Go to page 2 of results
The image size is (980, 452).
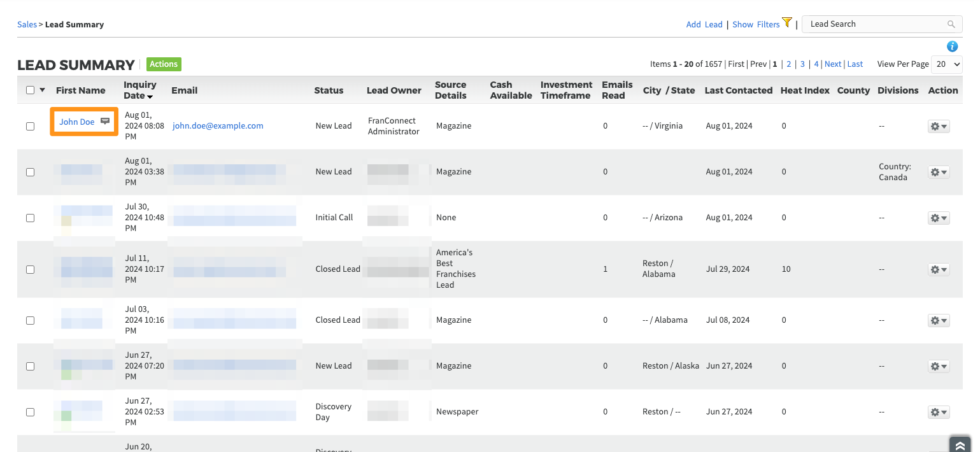point(788,64)
